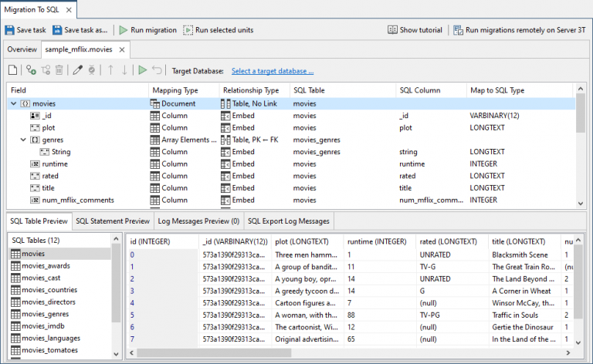Click the move down arrow icon
This screenshot has height=364, width=593.
point(124,70)
